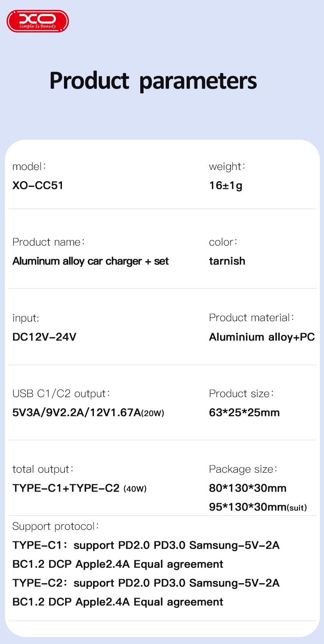
Task: Select the Aluminium alloy+PC material text
Action: pos(262,337)
